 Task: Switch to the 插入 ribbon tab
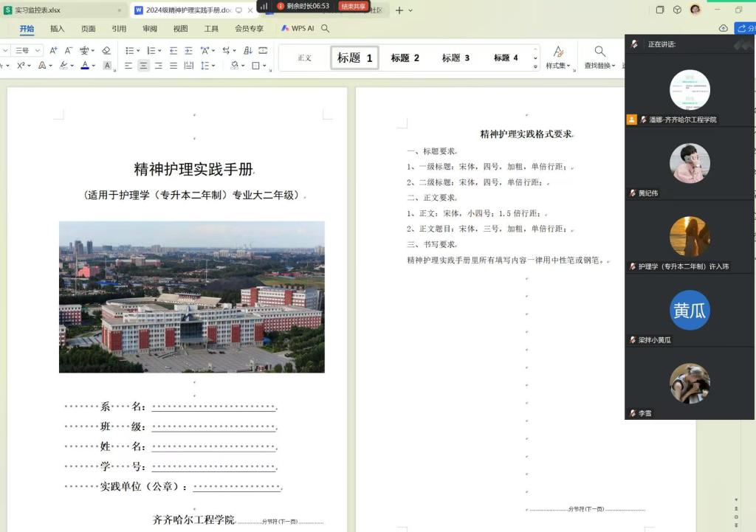[x=57, y=29]
